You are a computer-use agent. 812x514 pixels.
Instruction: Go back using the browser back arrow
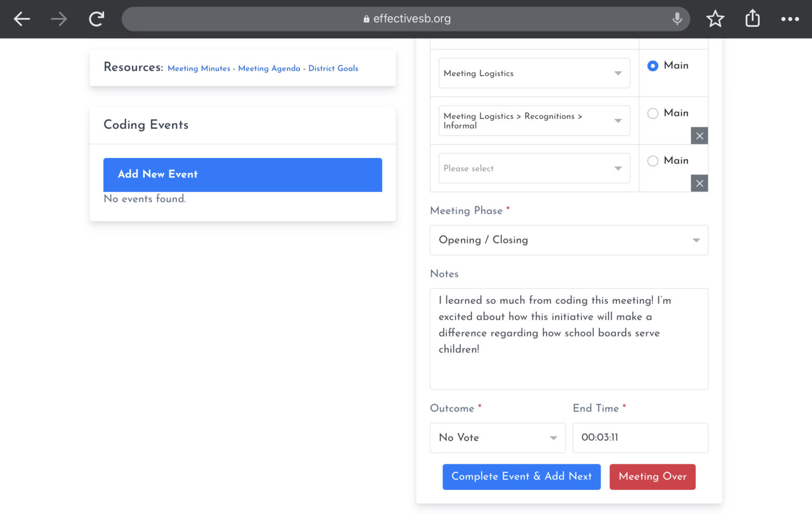pos(22,19)
